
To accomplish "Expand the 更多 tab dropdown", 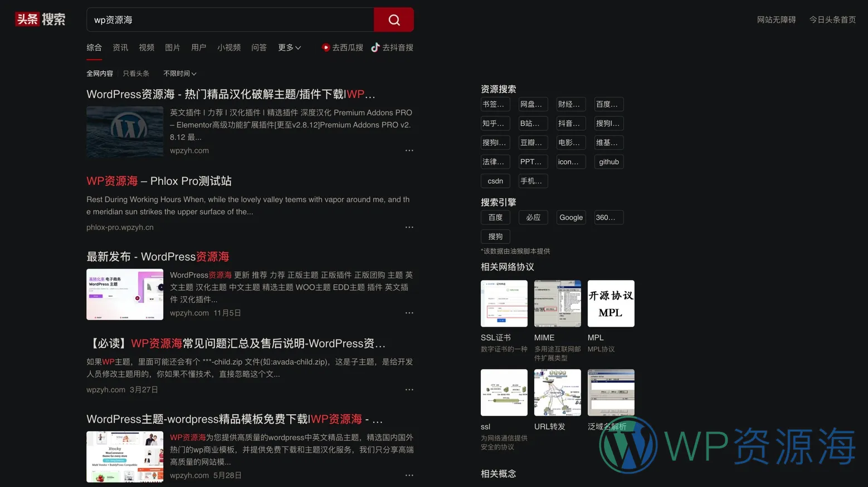I will click(x=290, y=48).
